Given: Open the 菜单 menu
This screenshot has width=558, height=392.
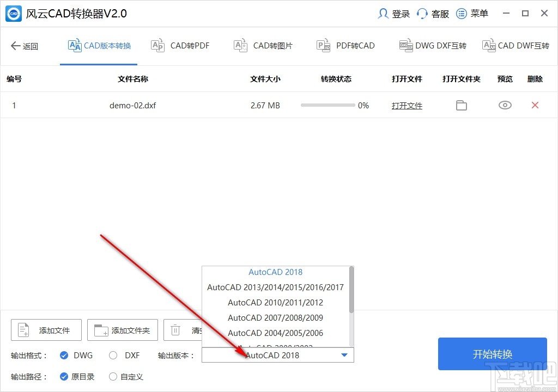Looking at the screenshot, I should click(472, 13).
